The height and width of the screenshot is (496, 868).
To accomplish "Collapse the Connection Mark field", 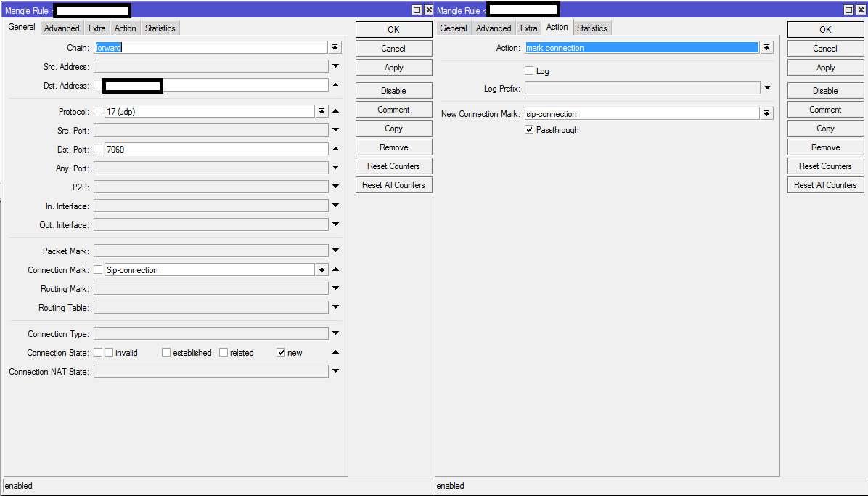I will [x=335, y=269].
